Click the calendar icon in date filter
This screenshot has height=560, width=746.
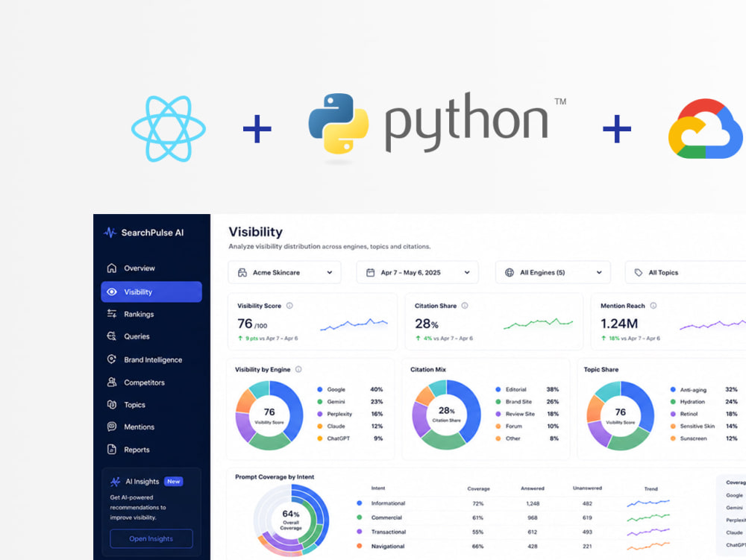370,272
